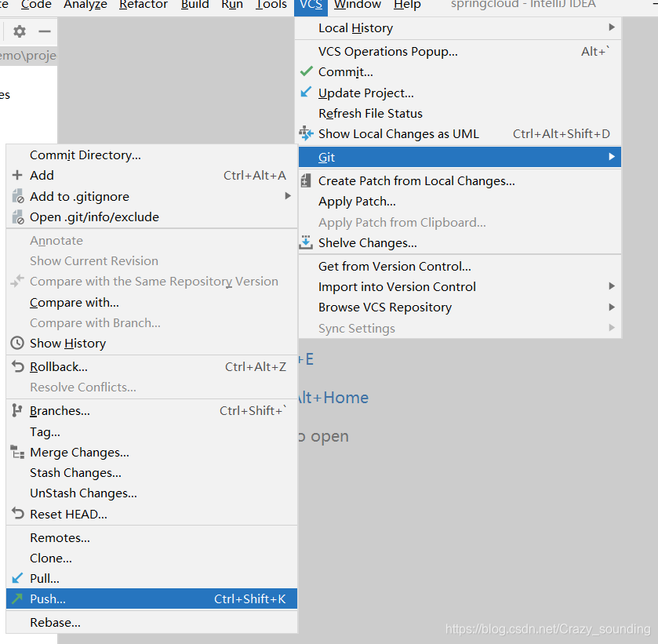Choose Open .git/info/exclude
658x644 pixels.
click(x=151, y=216)
